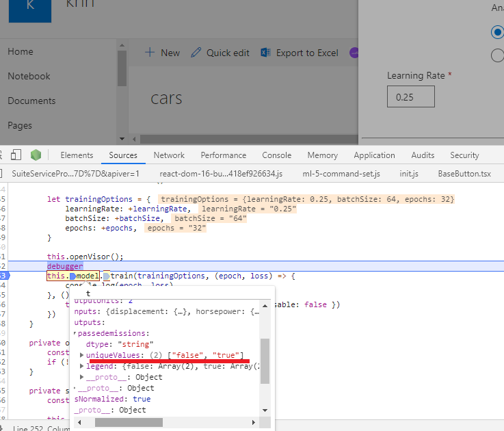Click the tooltip scroll down arrow
Image resolution: width=504 pixels, height=431 pixels.
265,410
